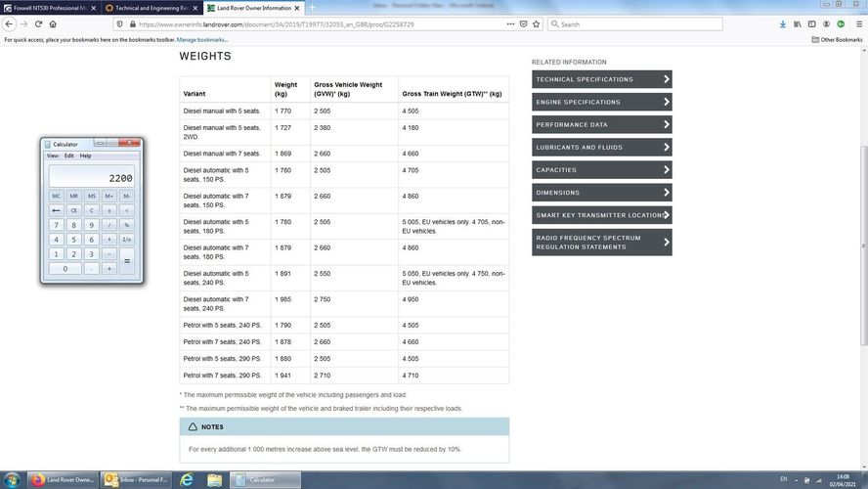Switch to Outlook Inbox in the taskbar
868x489 pixels.
coord(136,479)
